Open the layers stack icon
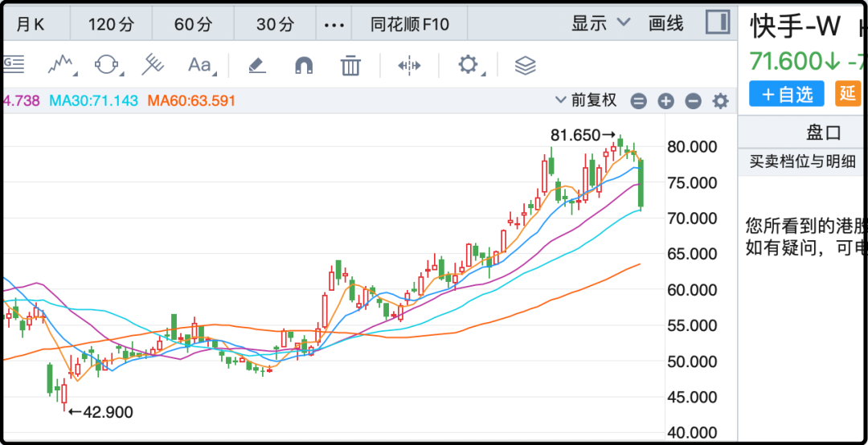Screen dimensions: 868x445 coord(525,65)
